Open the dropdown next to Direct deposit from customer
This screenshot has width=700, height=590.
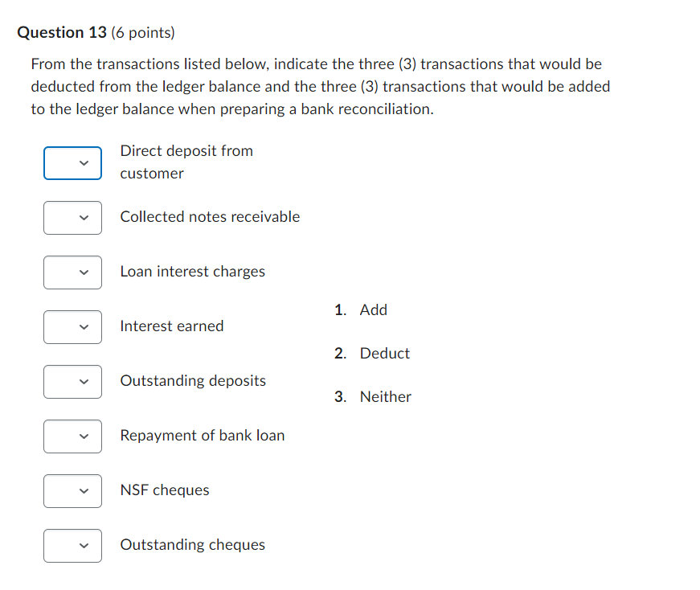tap(72, 163)
